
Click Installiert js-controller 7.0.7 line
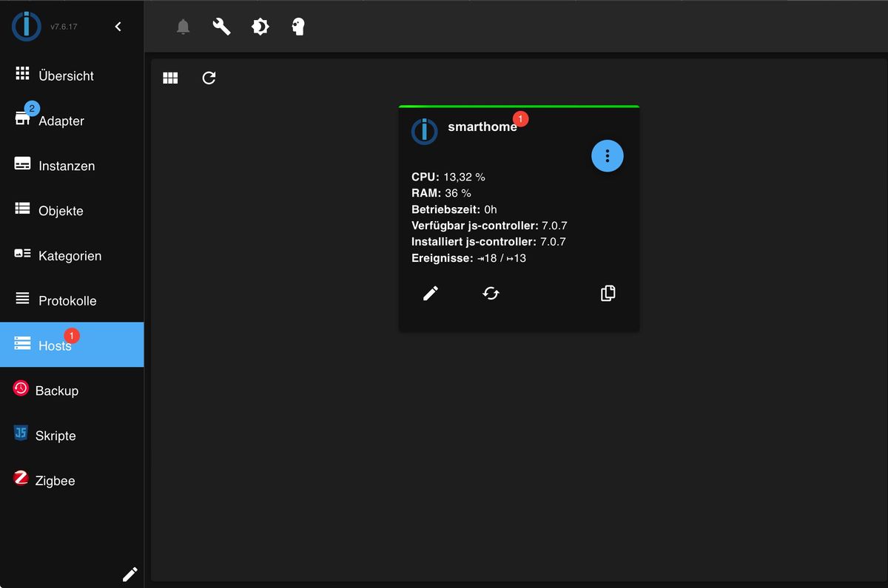[488, 242]
